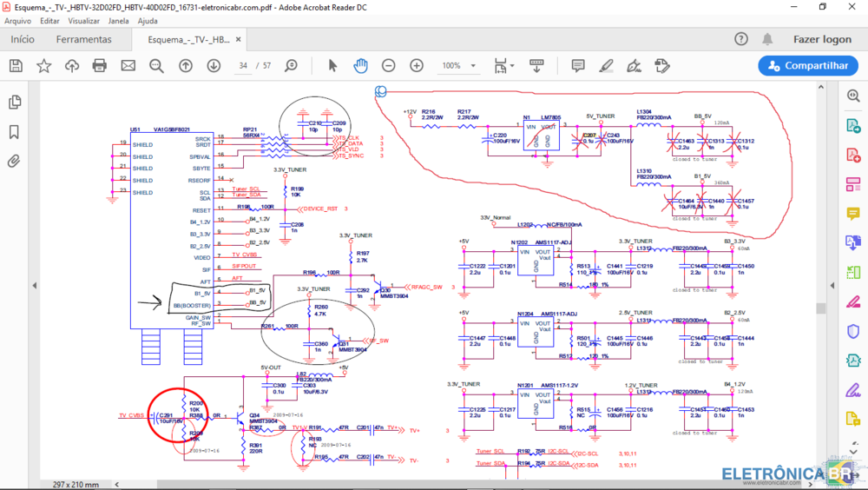Open the attachments paperclip panel
The image size is (868, 490).
click(14, 161)
